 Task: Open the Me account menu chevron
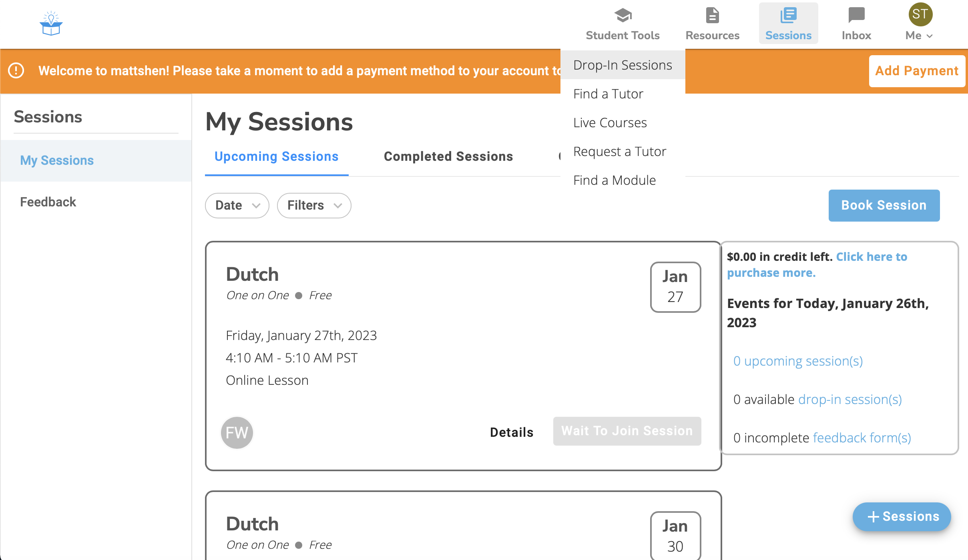[930, 36]
